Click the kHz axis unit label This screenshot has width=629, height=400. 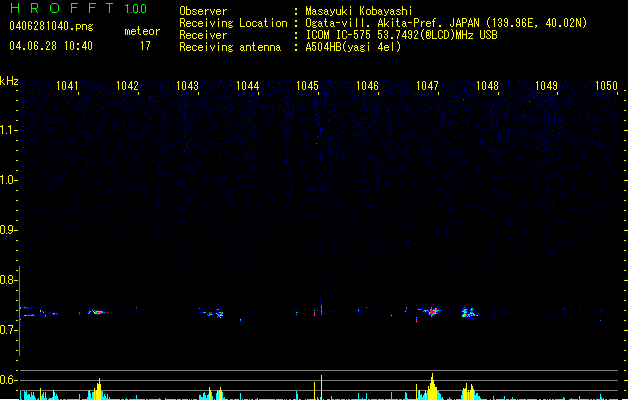tap(9, 81)
